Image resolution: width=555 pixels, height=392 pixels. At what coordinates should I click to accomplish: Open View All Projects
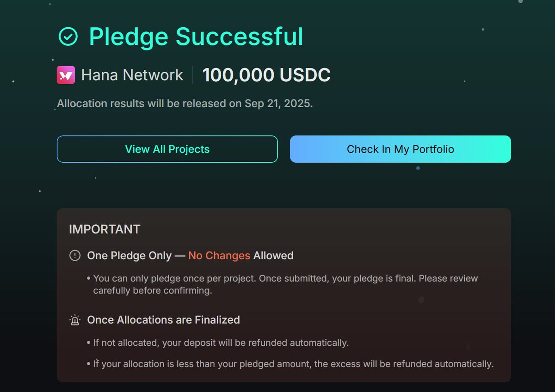coord(167,149)
